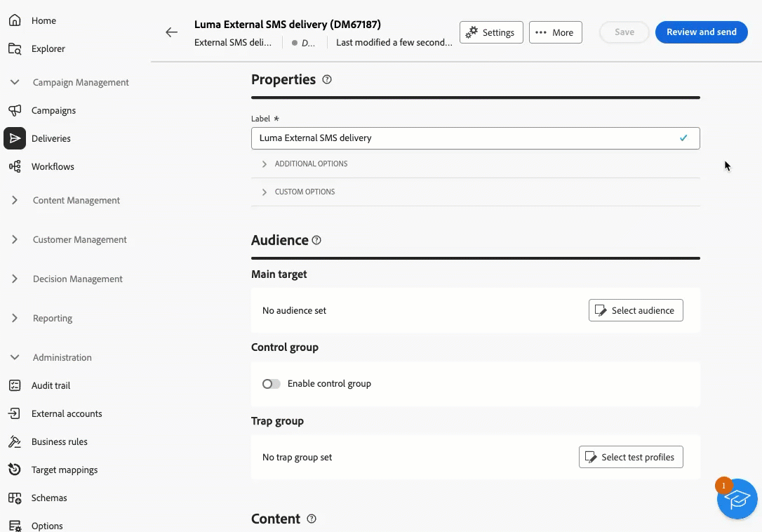The height and width of the screenshot is (532, 762).
Task: Open the Properties help icon
Action: (327, 79)
